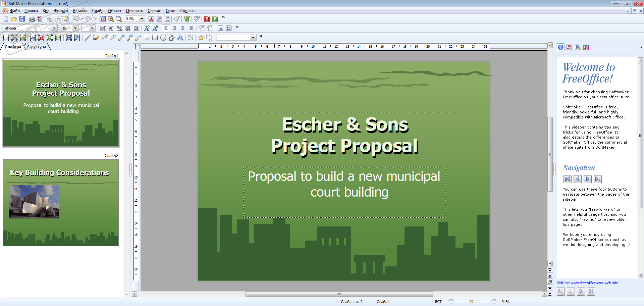Adjust the zoom slider in status bar
Screen dimensions: 644x306
coord(471,301)
